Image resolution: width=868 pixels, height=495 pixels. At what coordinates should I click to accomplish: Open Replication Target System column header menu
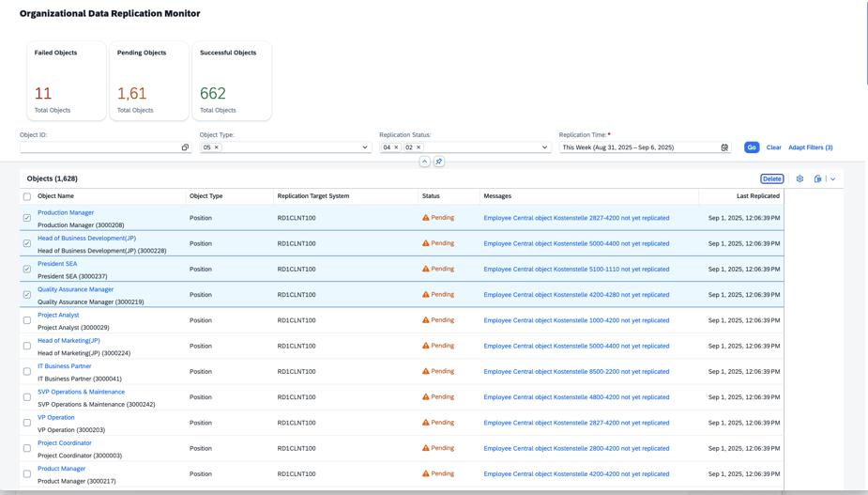tap(313, 196)
